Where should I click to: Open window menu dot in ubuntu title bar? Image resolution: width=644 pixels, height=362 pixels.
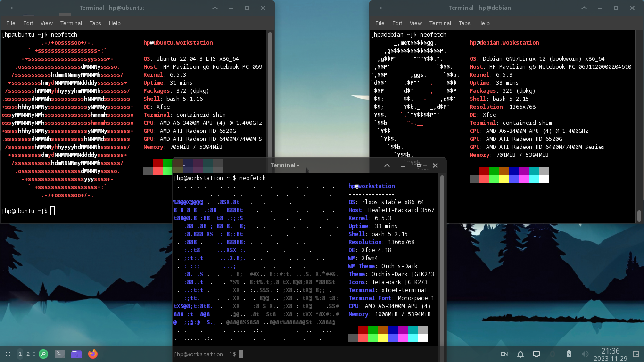[11, 8]
